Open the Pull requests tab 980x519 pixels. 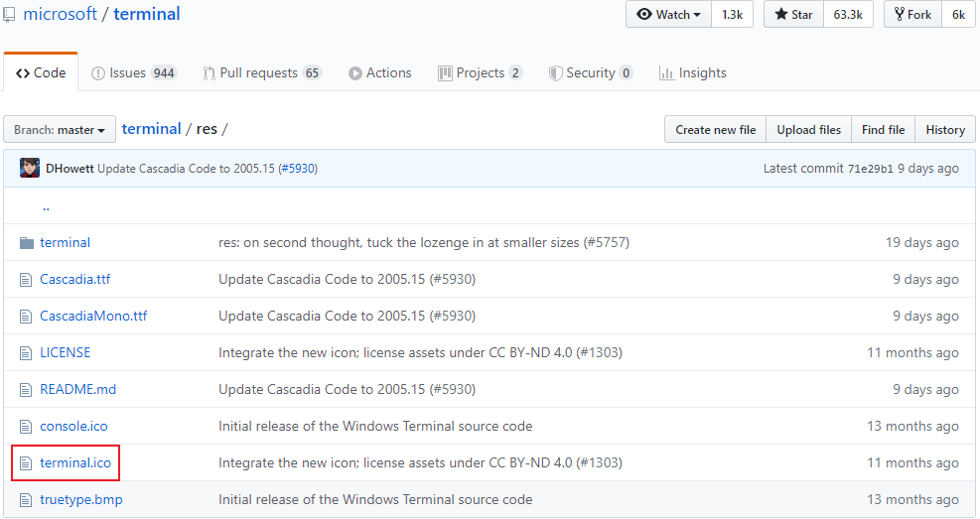[262, 73]
